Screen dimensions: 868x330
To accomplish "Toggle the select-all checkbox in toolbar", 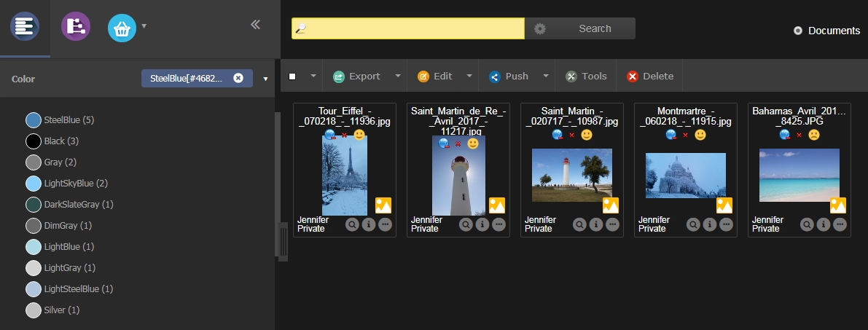I will (292, 76).
